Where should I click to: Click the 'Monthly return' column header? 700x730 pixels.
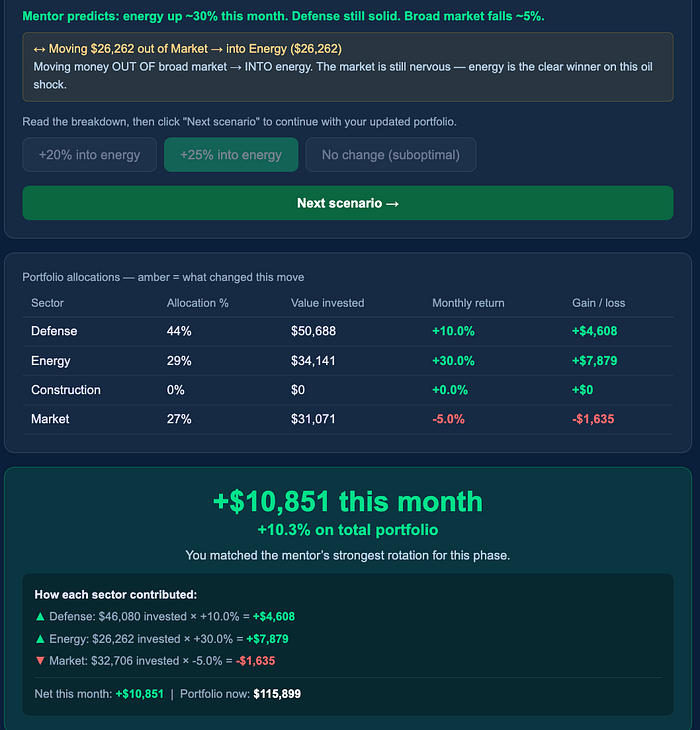tap(468, 303)
